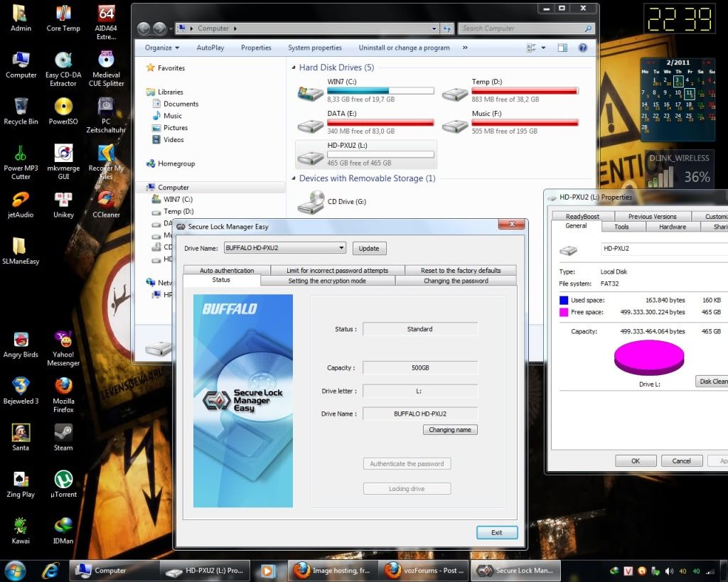Switch to Auto authentication tab

coord(227,270)
